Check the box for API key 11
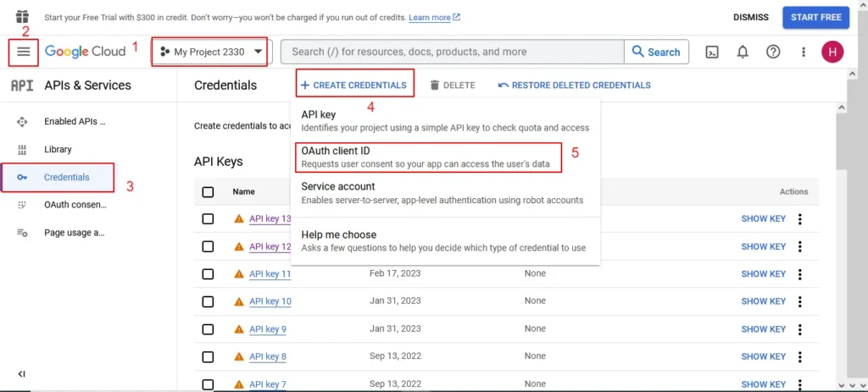Screen dimensions: 868x392 point(209,273)
